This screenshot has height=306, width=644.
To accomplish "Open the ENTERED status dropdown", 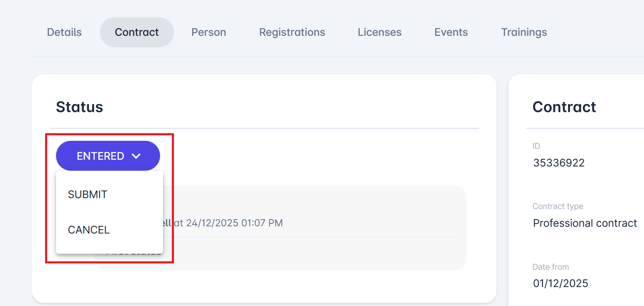I will pyautogui.click(x=108, y=156).
